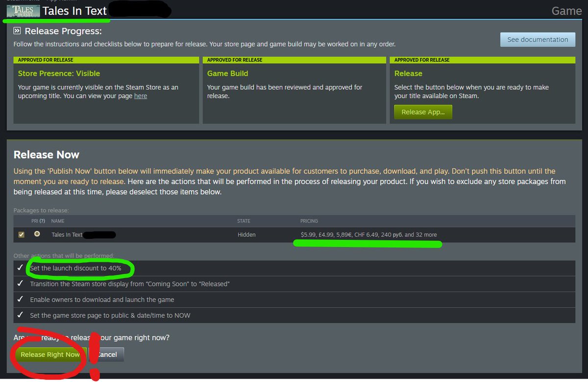
Task: Uncheck the Tales In Text package checkbox
Action: coord(21,235)
